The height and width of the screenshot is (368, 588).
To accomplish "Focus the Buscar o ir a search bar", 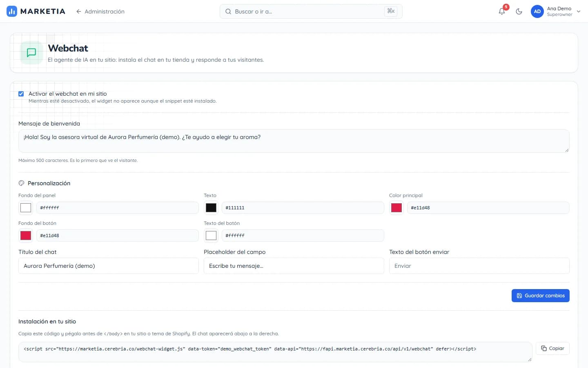I will [x=311, y=11].
